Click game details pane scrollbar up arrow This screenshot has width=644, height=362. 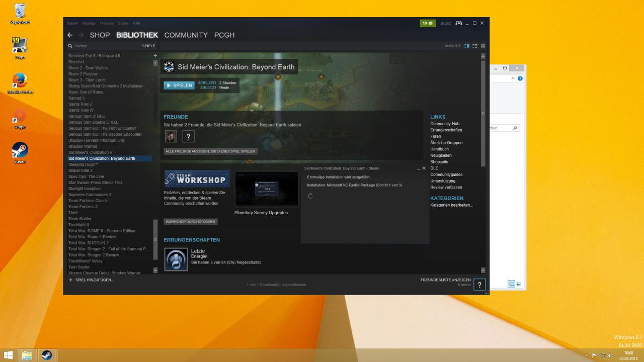[483, 56]
